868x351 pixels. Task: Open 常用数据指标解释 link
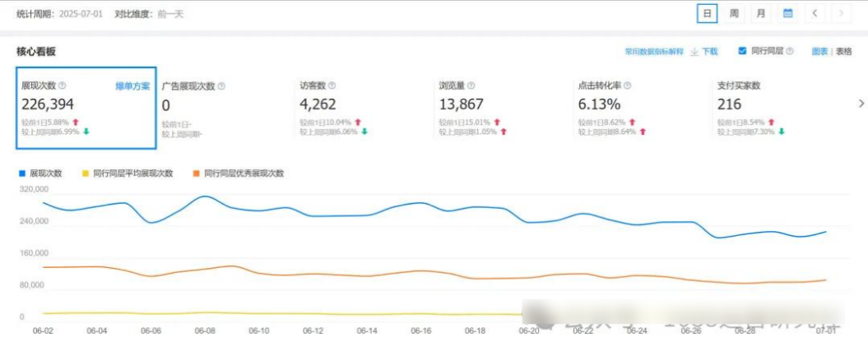(654, 52)
